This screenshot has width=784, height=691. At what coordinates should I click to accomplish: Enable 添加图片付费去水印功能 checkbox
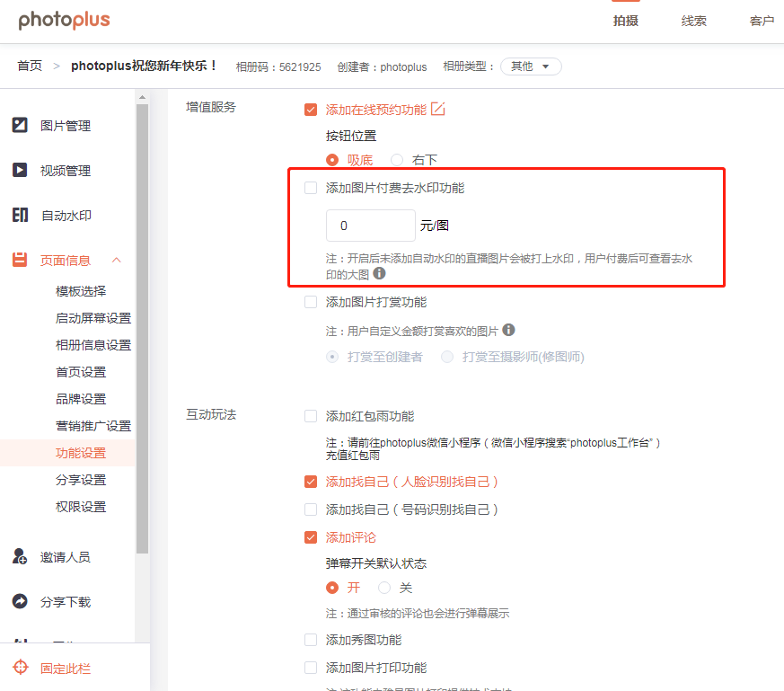click(311, 188)
